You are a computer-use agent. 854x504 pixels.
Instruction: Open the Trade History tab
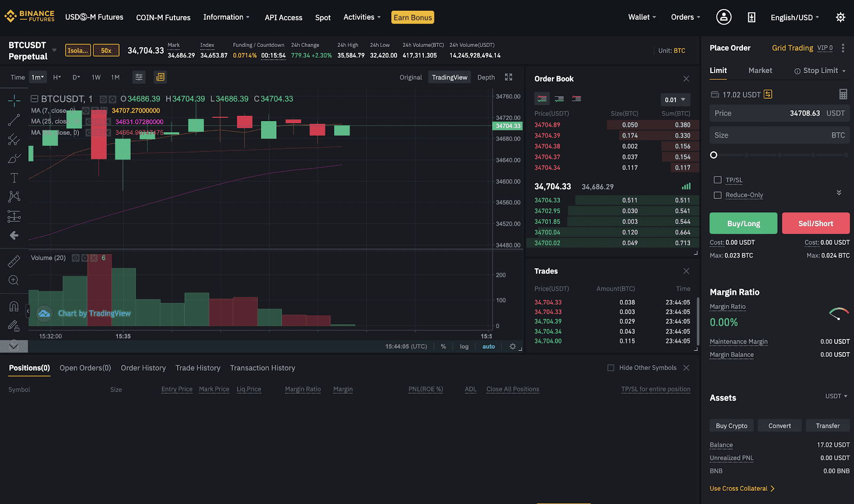coord(198,368)
